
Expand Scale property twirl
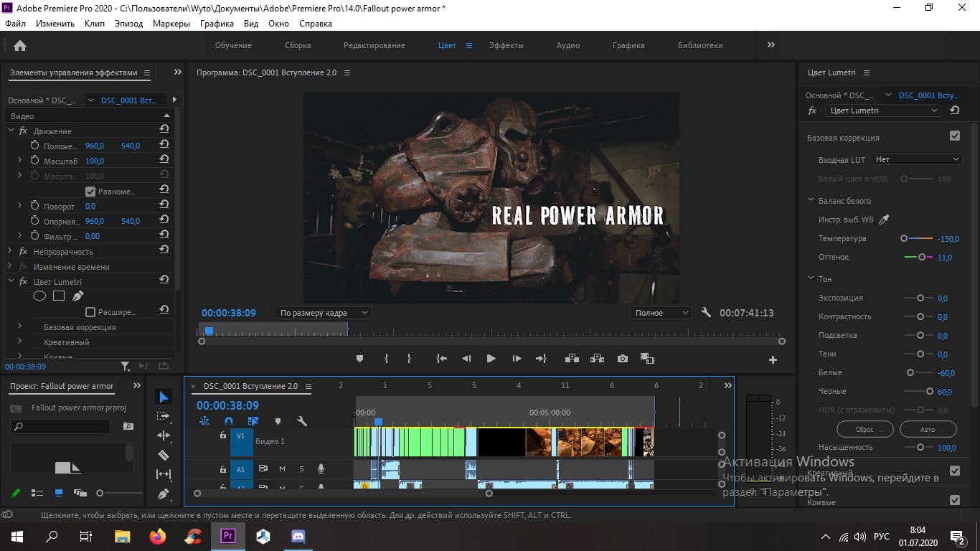click(20, 161)
